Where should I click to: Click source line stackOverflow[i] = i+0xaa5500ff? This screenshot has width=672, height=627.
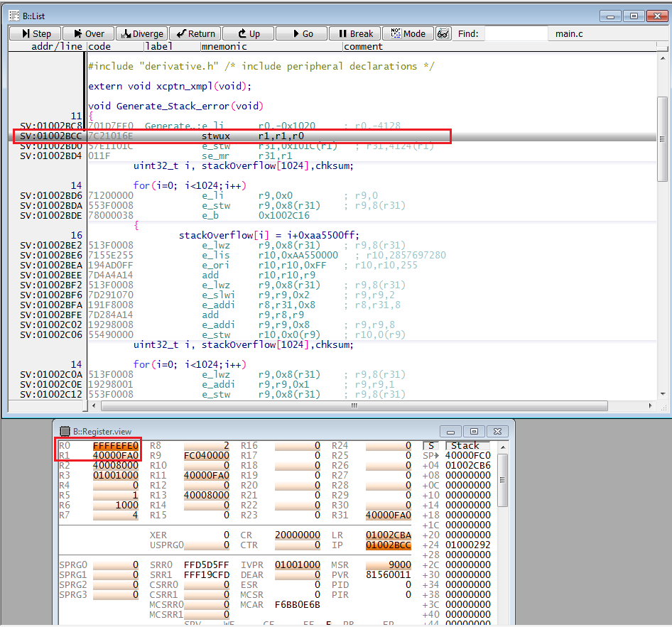pyautogui.click(x=269, y=235)
